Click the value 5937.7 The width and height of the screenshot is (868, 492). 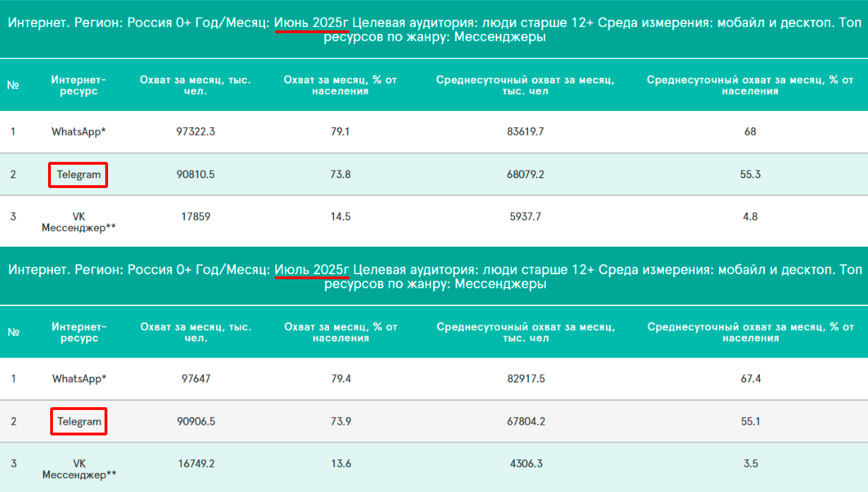tap(525, 216)
